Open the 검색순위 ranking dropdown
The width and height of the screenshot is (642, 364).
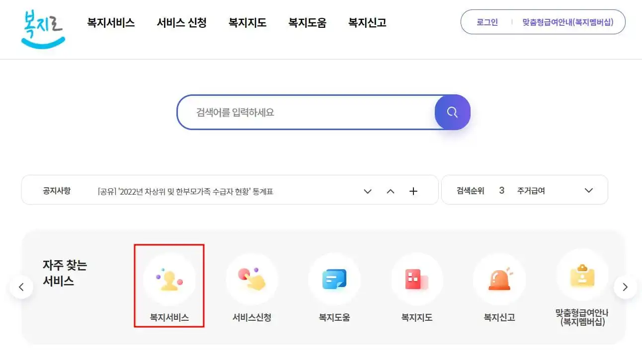point(589,190)
